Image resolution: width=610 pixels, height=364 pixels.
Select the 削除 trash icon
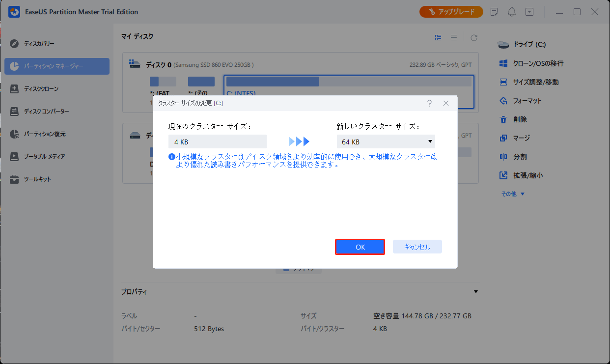pyautogui.click(x=503, y=119)
